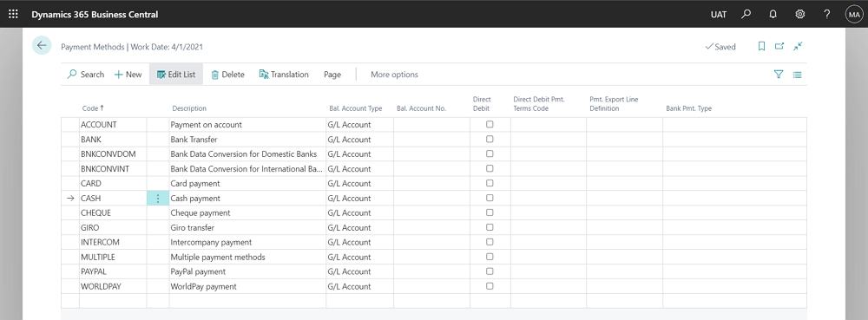Viewport: 868px width, 320px height.
Task: Show More options
Action: [394, 75]
